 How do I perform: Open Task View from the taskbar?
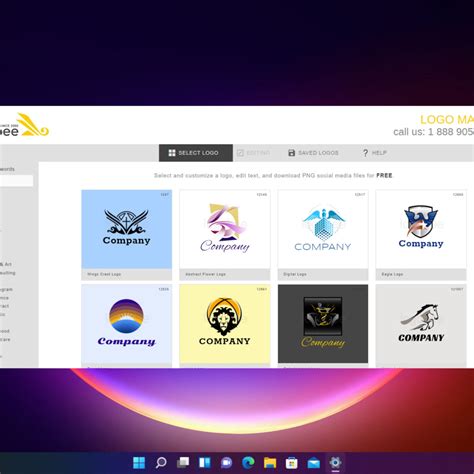pyautogui.click(x=183, y=462)
